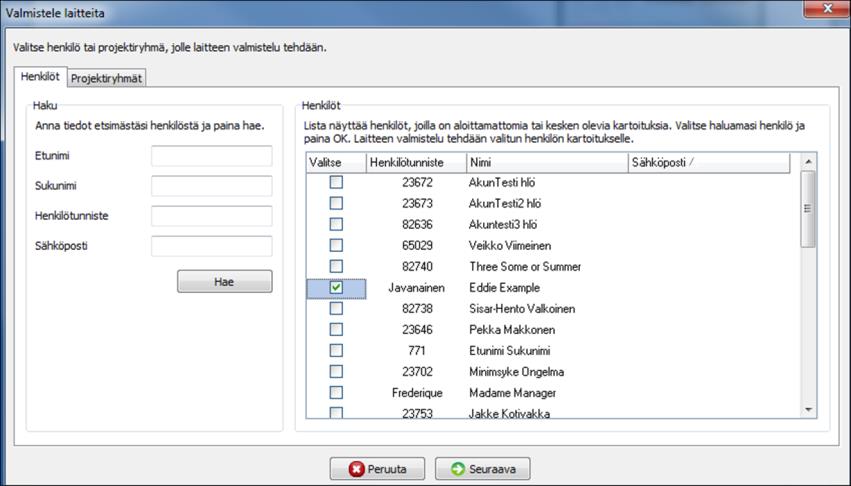Click the Hae search button

pos(225,281)
